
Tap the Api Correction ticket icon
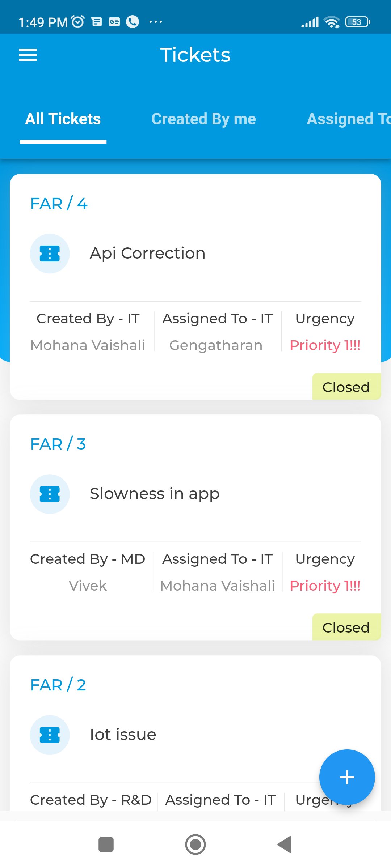(50, 254)
